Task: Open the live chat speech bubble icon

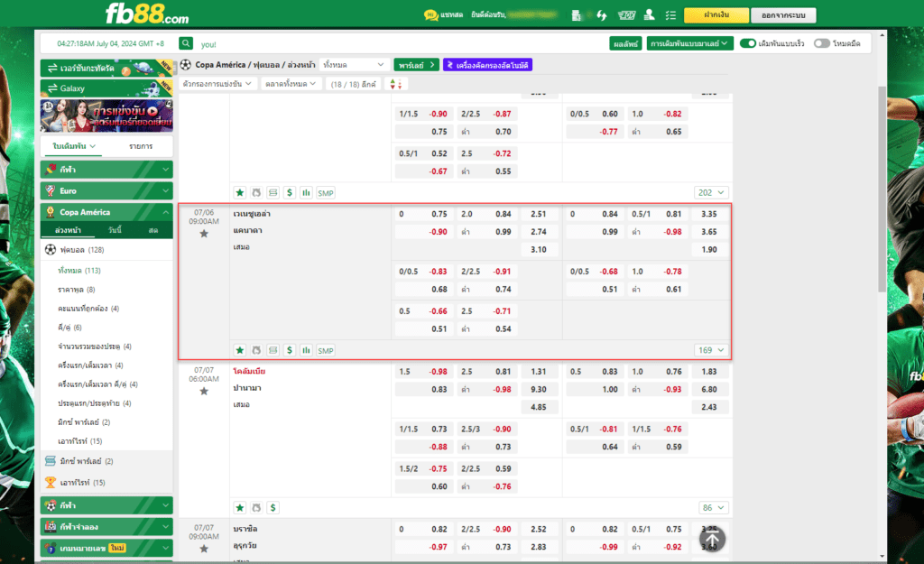Action: 430,14
